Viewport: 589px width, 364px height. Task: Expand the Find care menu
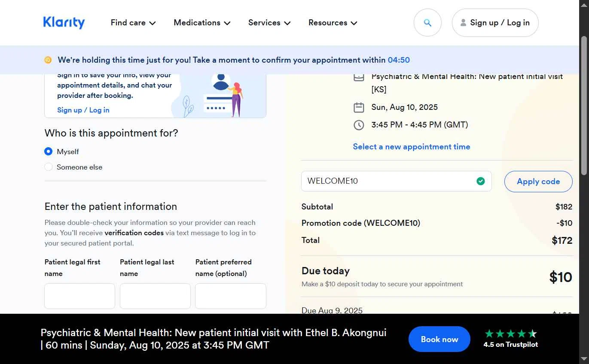coord(133,23)
